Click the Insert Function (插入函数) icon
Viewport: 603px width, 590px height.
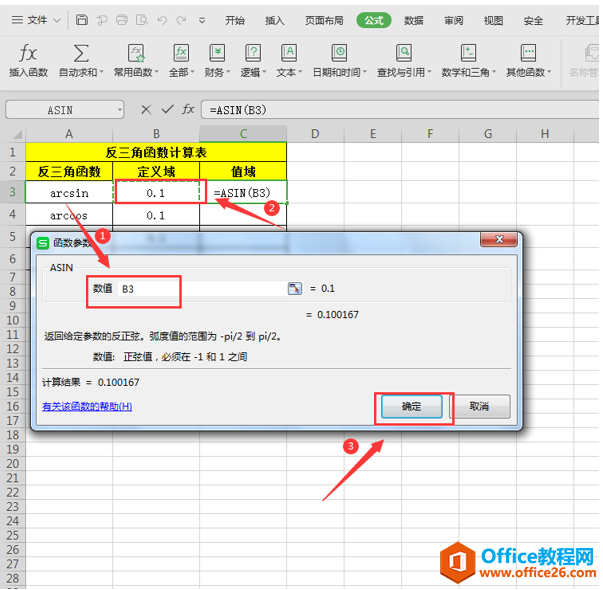coord(28,60)
